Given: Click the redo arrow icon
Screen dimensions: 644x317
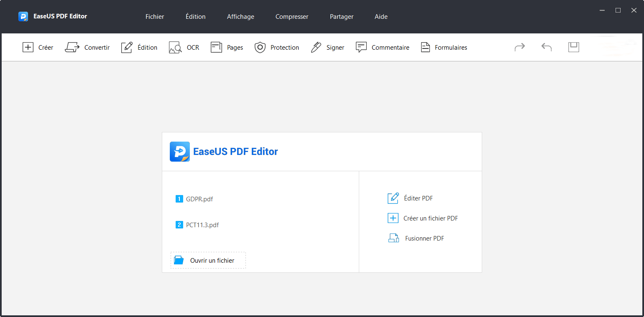Looking at the screenshot, I should pyautogui.click(x=519, y=47).
